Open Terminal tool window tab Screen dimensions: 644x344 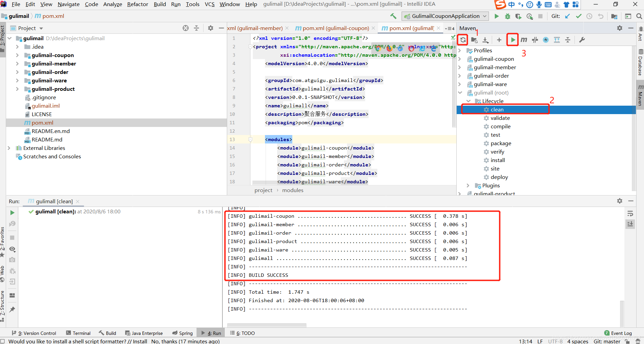tap(78, 333)
